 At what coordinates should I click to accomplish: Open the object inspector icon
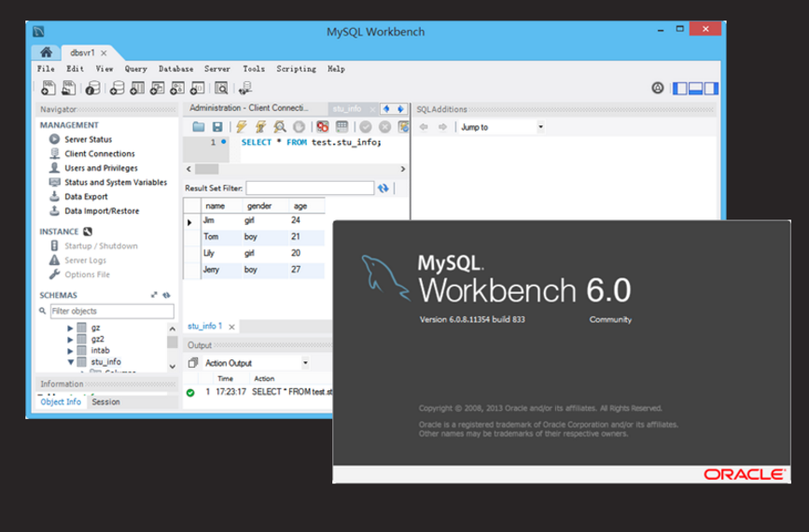point(93,89)
